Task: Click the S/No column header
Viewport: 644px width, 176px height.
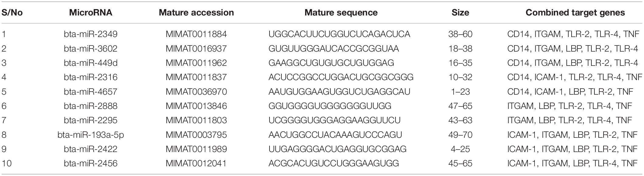Action: (12, 13)
